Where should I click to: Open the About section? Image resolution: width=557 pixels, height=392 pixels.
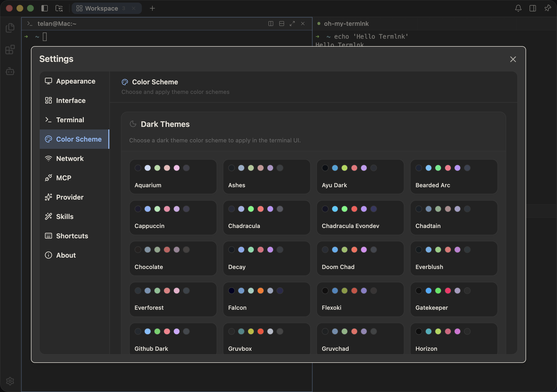75,255
